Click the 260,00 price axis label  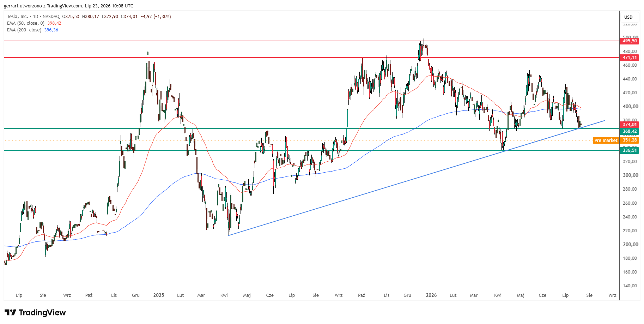pos(630,203)
